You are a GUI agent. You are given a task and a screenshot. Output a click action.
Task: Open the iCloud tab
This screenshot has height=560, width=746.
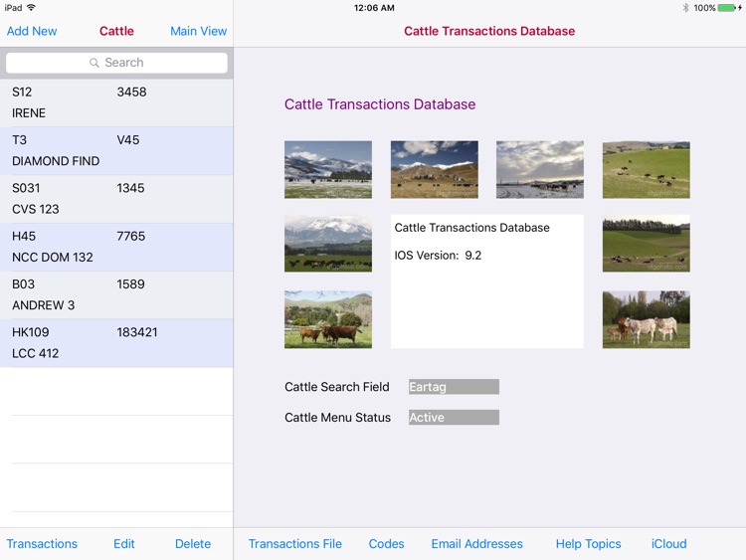(x=669, y=544)
